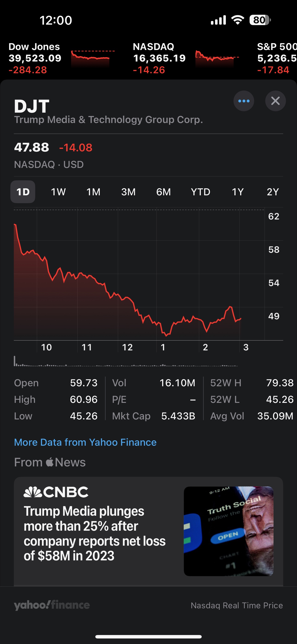
Task: Tap the Dow Jones ticker mini chart
Action: [93, 58]
